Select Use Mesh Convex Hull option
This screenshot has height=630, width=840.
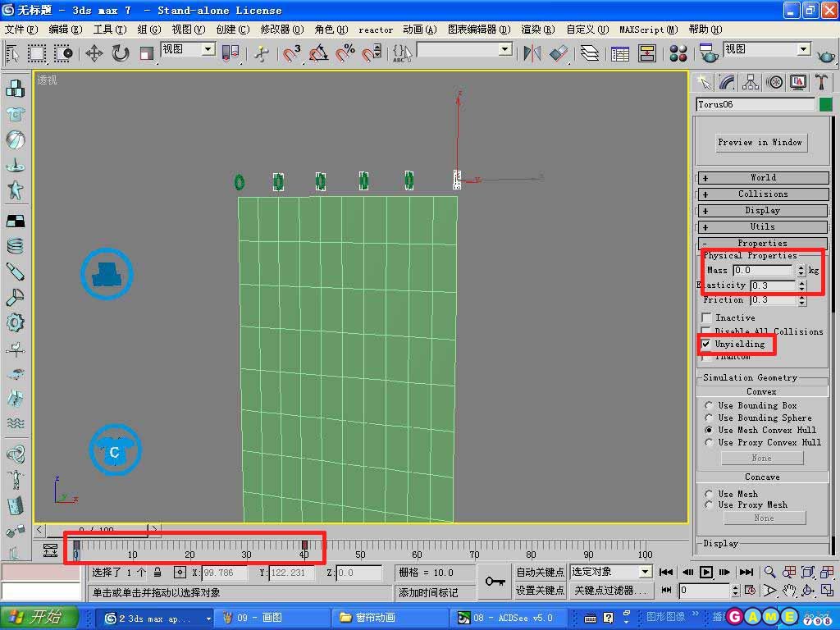[710, 430]
